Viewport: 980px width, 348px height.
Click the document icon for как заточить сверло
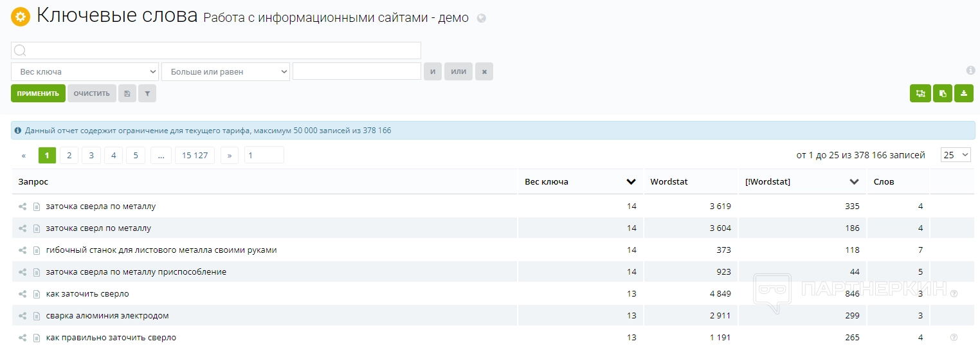pyautogui.click(x=37, y=294)
